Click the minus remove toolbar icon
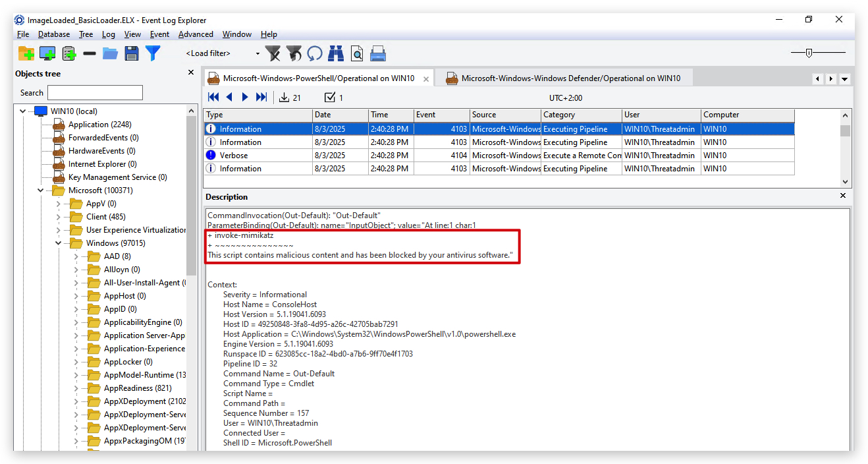This screenshot has height=464, width=868. (90, 53)
